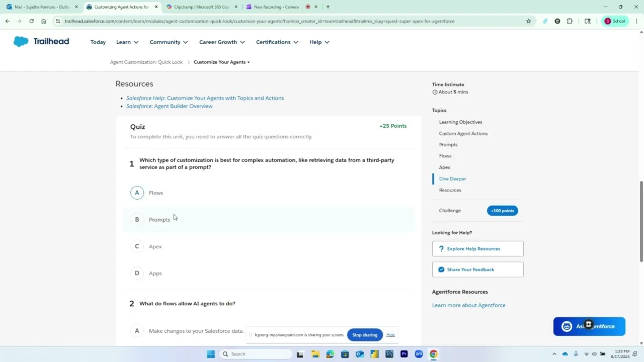
Task: Open Microsoft Edge from taskbar
Action: (x=330, y=354)
